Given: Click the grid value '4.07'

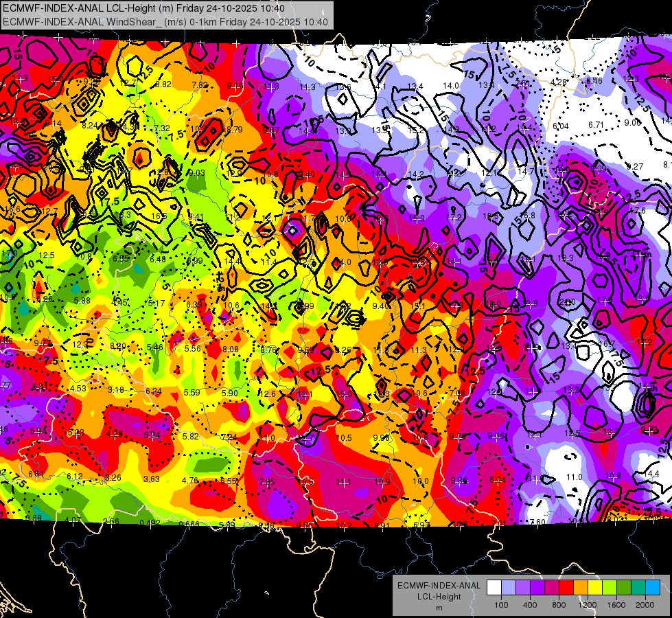Looking at the screenshot, I should 73,520.
